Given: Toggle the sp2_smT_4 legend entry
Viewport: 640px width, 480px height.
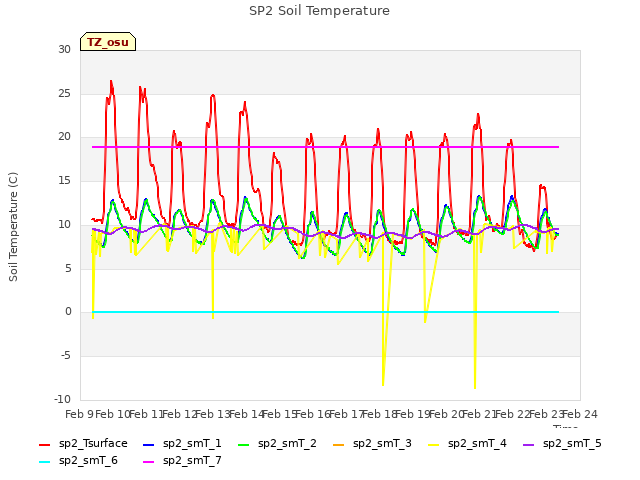Looking at the screenshot, I should pos(467,444).
